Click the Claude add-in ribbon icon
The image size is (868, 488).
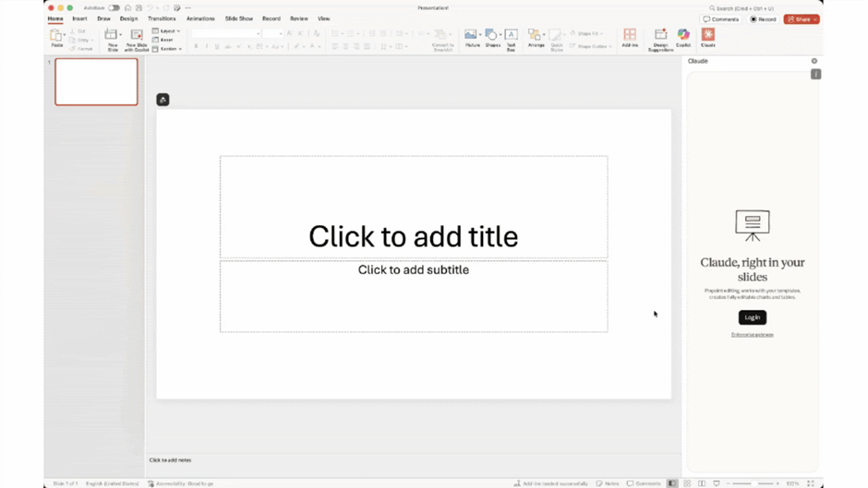point(707,36)
